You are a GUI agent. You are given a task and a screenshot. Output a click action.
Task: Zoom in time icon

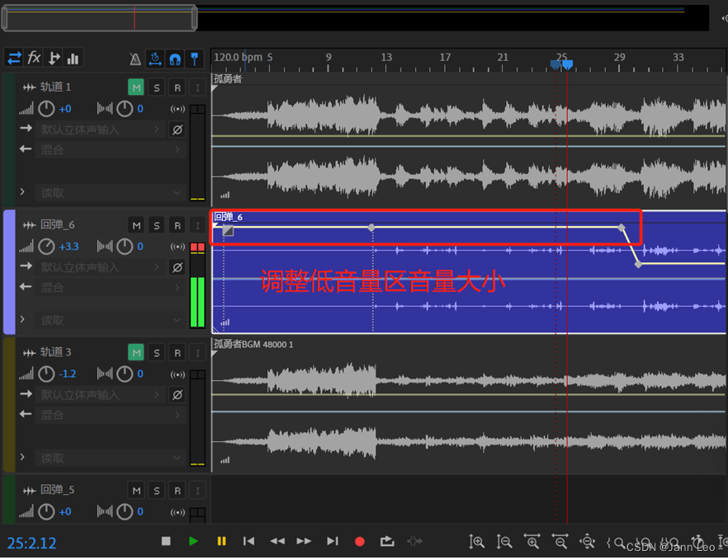[532, 541]
